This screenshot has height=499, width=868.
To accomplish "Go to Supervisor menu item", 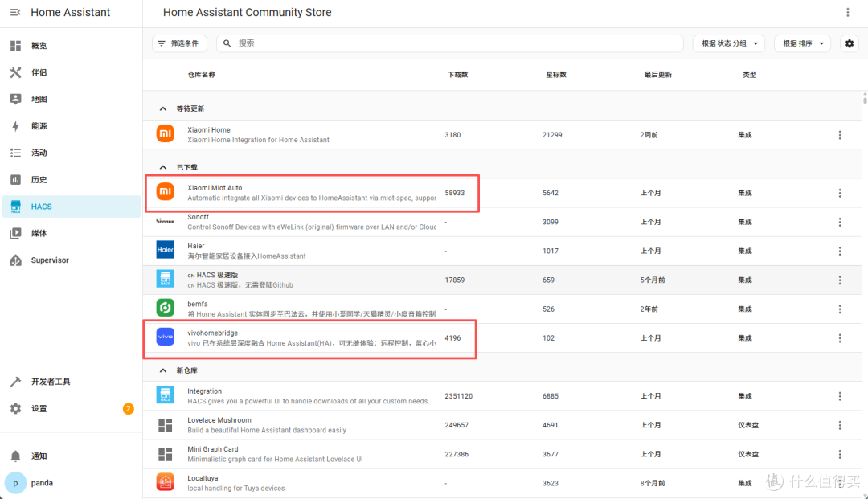I will tap(72, 260).
